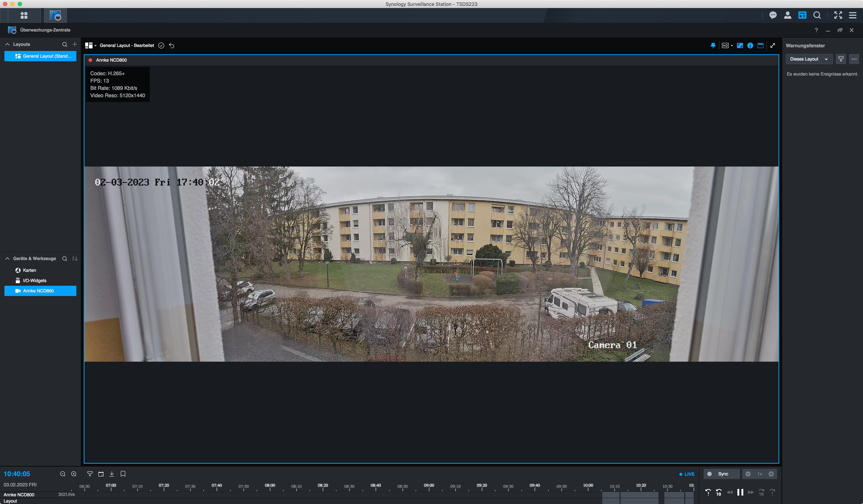The image size is (863, 504).
Task: Open the timeline filter icon
Action: (90, 474)
